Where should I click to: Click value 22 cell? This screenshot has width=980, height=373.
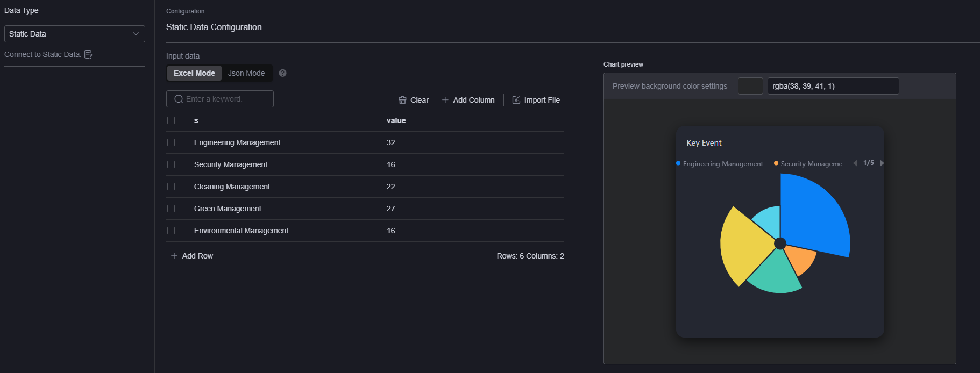coord(391,186)
